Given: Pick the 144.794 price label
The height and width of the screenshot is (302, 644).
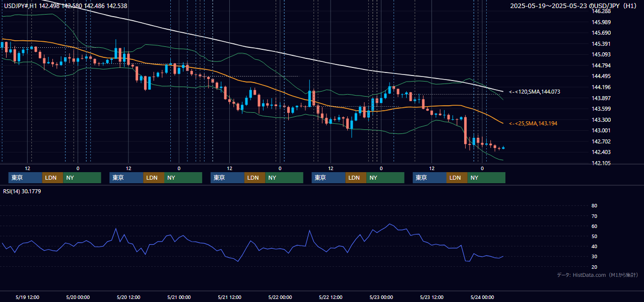Looking at the screenshot, I should (601, 65).
